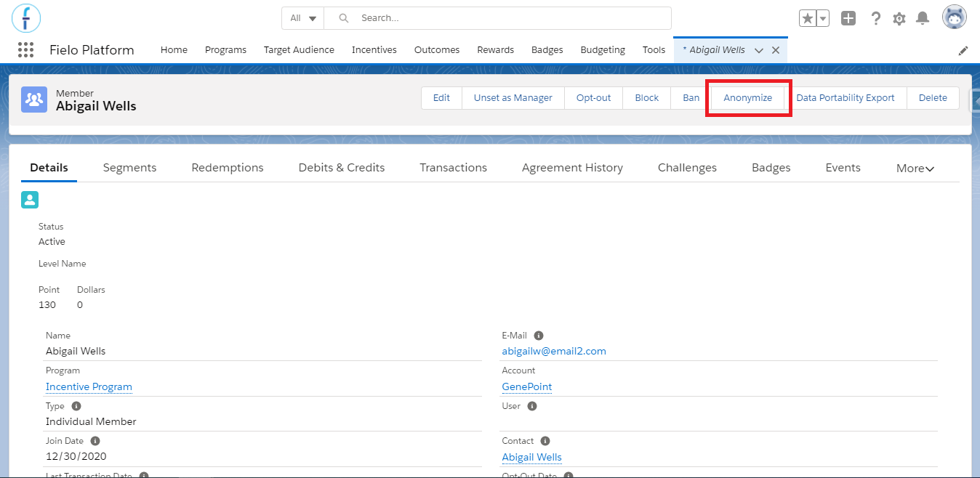Click the Fielo logo icon
980x478 pixels.
26,18
